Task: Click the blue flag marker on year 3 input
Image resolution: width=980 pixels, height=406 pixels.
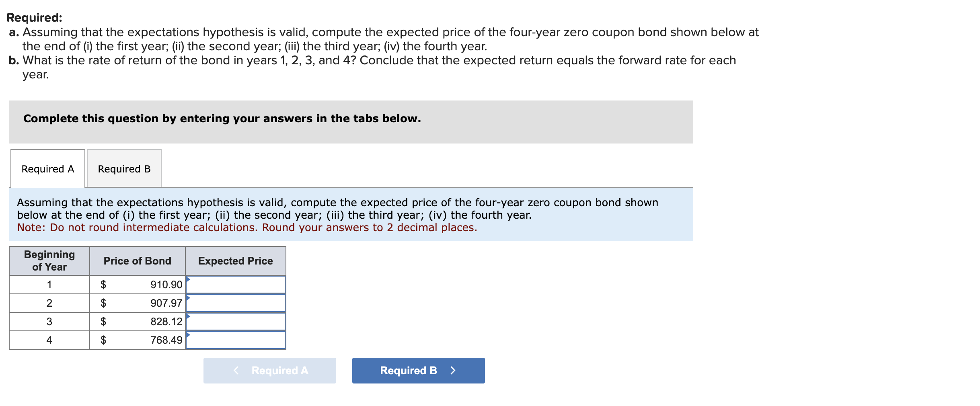Action: [187, 317]
